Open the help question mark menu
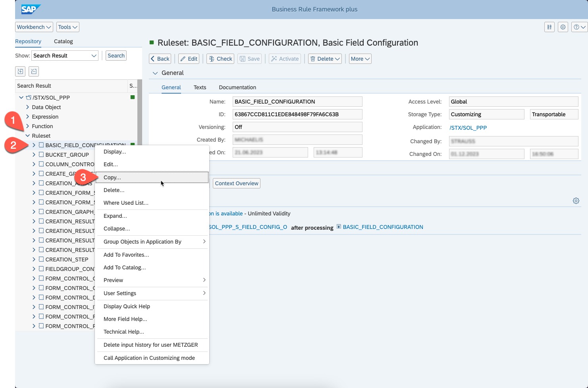 579,27
